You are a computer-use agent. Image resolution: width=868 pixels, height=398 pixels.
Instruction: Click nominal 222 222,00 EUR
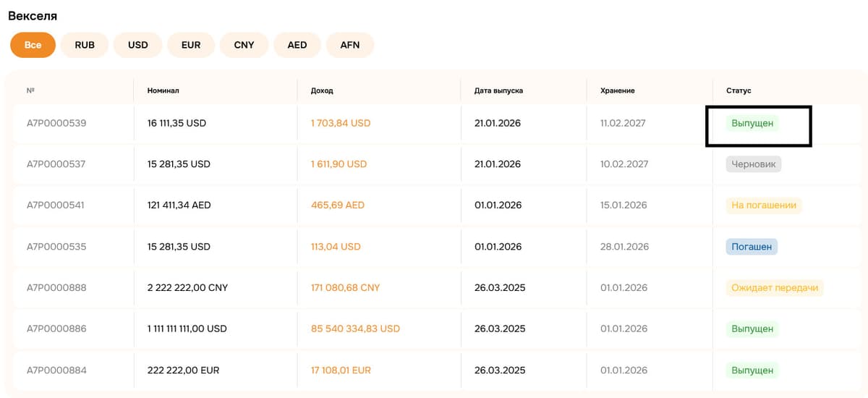tap(183, 370)
